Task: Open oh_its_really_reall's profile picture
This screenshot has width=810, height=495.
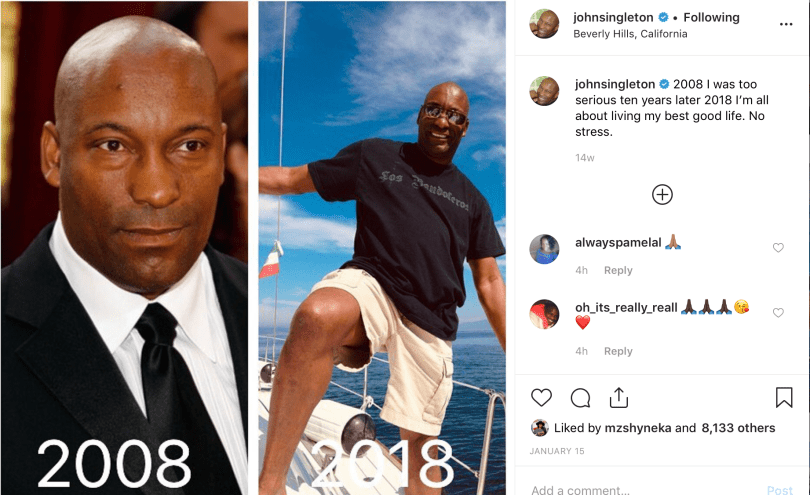Action: point(544,314)
